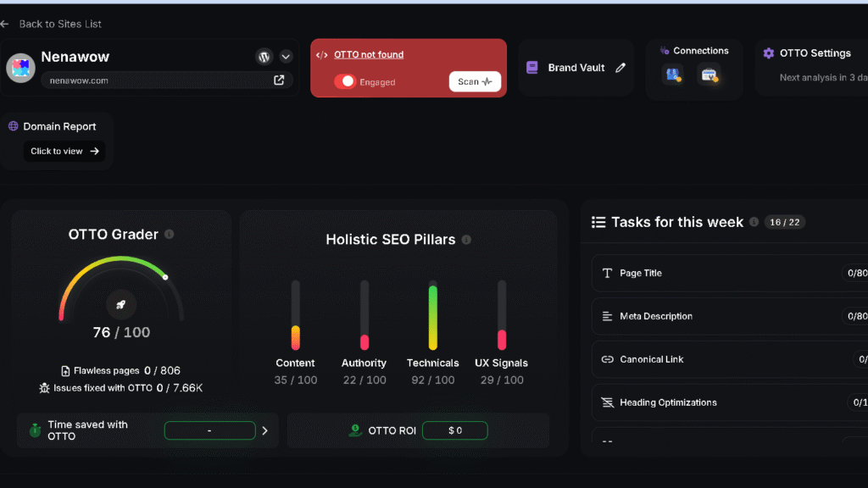Viewport: 868px width, 488px height.
Task: Click the Meta Description lines icon
Action: (607, 316)
